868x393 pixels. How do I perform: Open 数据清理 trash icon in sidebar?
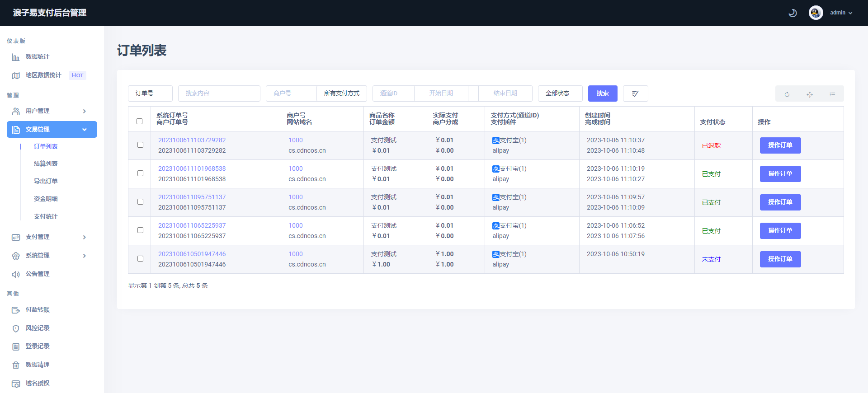pos(16,365)
